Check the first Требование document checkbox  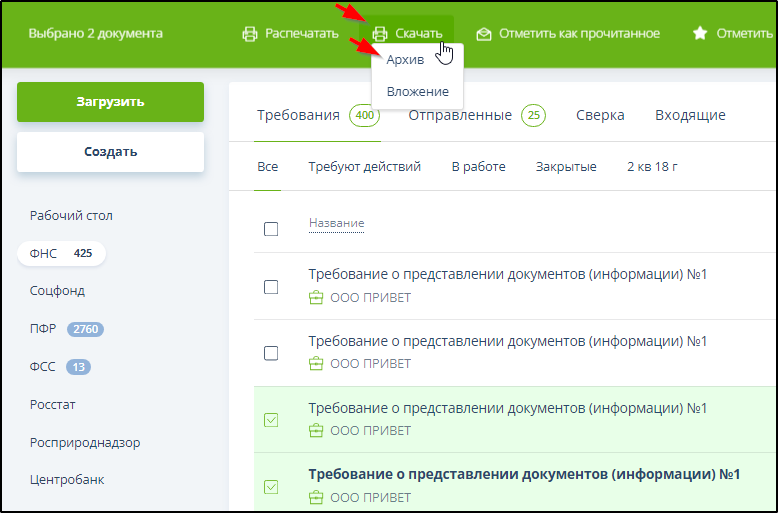271,287
